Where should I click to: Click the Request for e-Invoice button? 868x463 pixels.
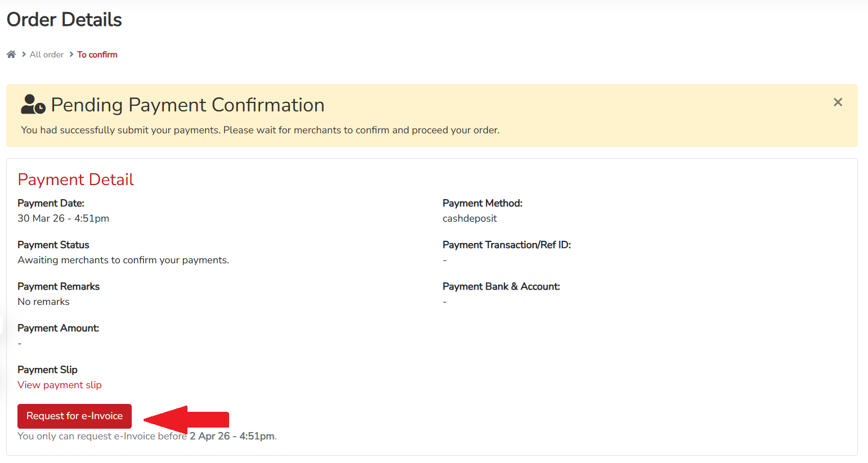tap(74, 416)
